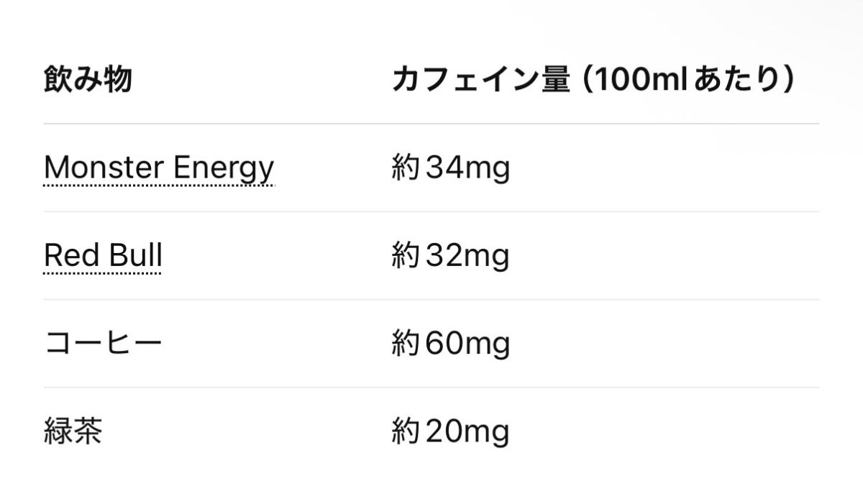Click the カフェイン量 column header
Image resolution: width=863 pixels, height=504 pixels.
tap(480, 80)
